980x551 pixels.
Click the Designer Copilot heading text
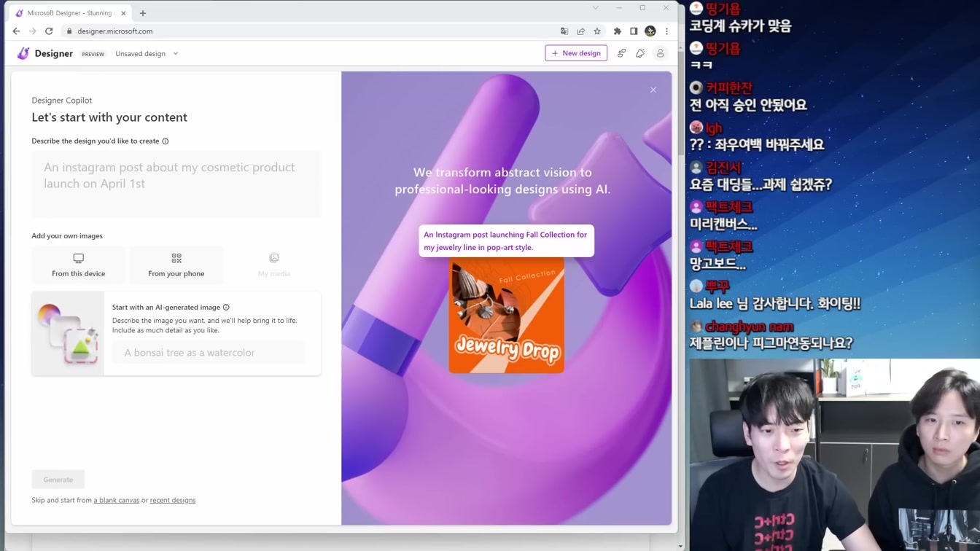click(62, 101)
